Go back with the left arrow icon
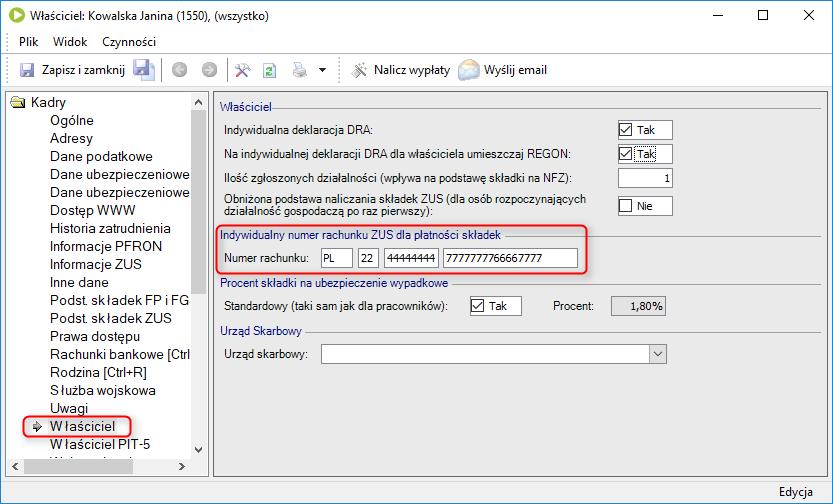Viewport: 833px width, 504px height. tap(180, 70)
